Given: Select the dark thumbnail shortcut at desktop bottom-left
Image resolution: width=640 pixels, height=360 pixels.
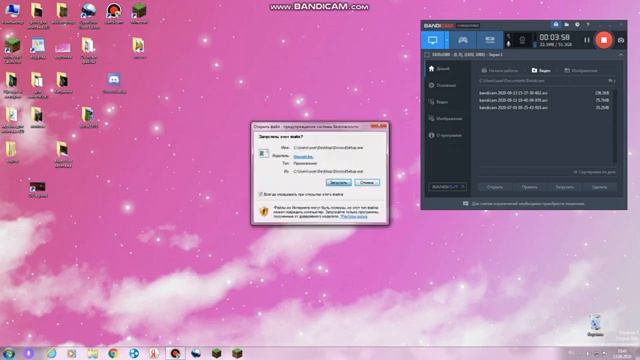Looking at the screenshot, I should [38, 190].
